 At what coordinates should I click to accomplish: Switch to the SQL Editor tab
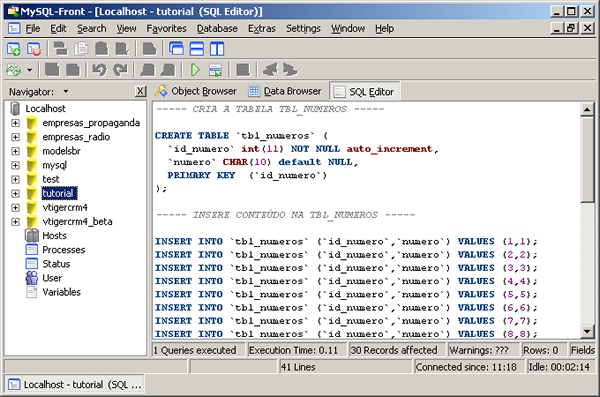click(x=364, y=91)
